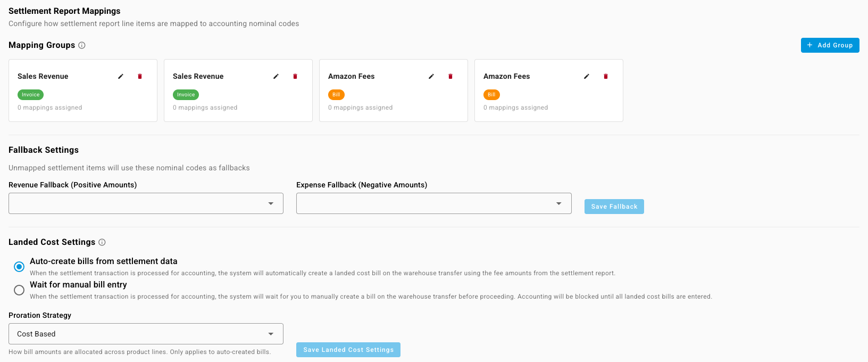Image resolution: width=868 pixels, height=362 pixels.
Task: Click Save Landed Cost Settings
Action: pos(348,350)
